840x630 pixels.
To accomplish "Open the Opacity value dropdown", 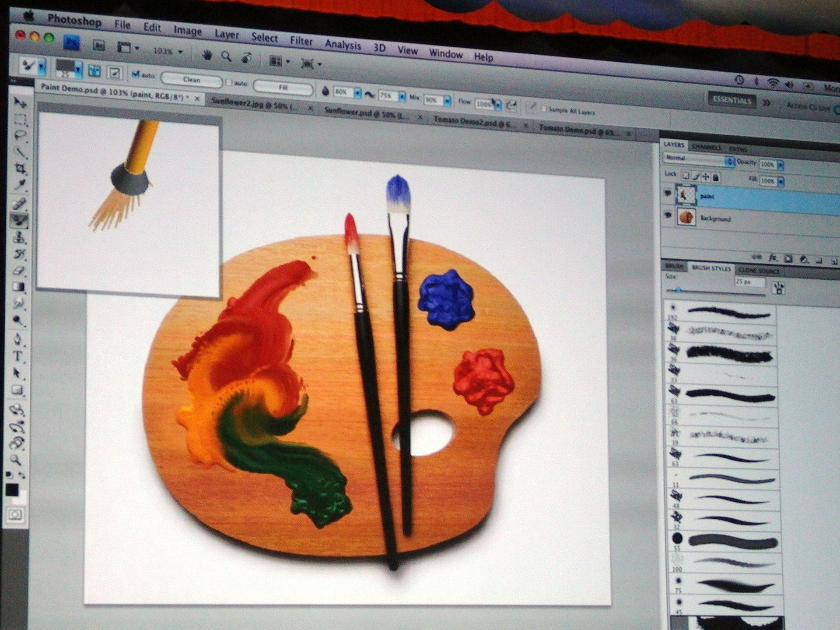I will point(781,165).
